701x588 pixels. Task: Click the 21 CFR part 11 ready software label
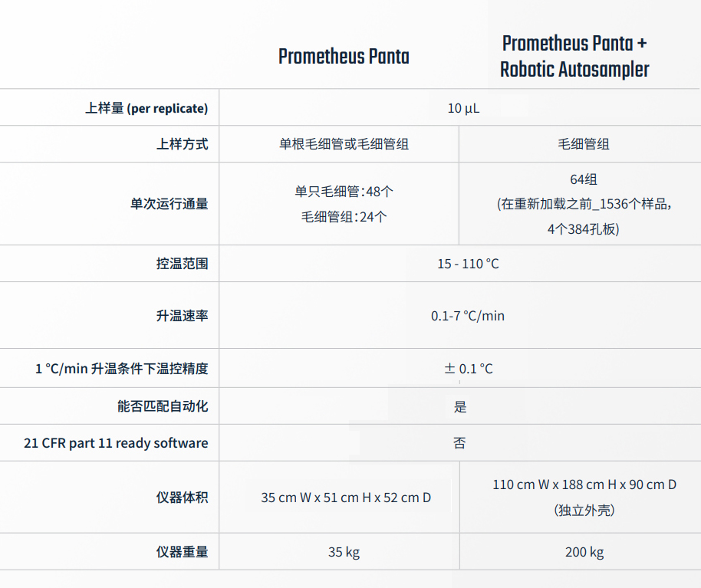116,443
